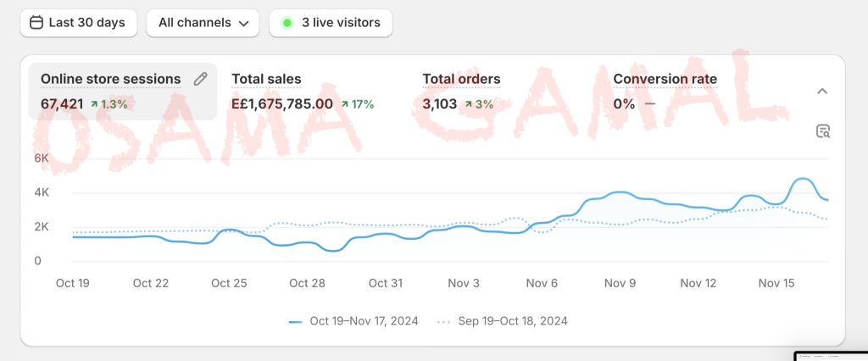Click the Nov 9 label on chart axis
The width and height of the screenshot is (868, 361).
coord(620,283)
